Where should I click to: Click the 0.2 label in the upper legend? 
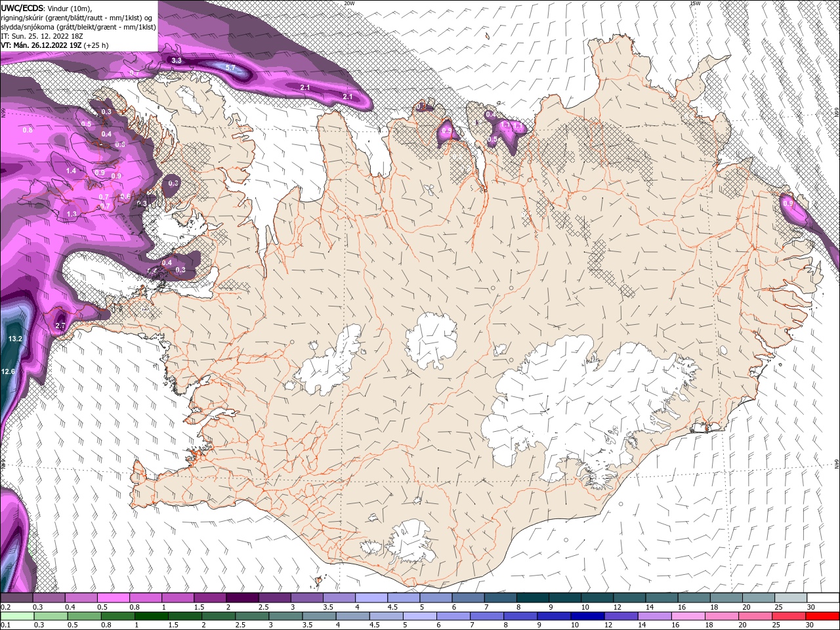click(5, 607)
